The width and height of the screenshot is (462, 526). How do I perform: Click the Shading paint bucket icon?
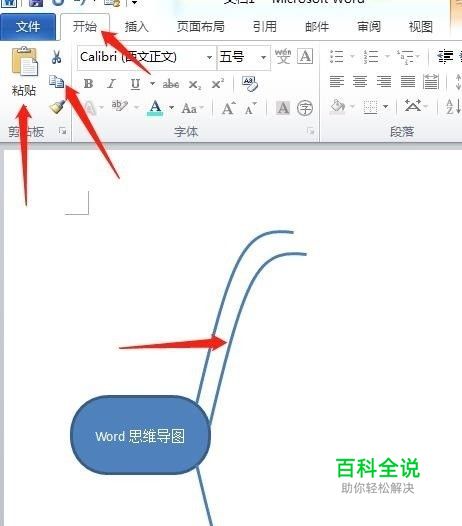338,107
